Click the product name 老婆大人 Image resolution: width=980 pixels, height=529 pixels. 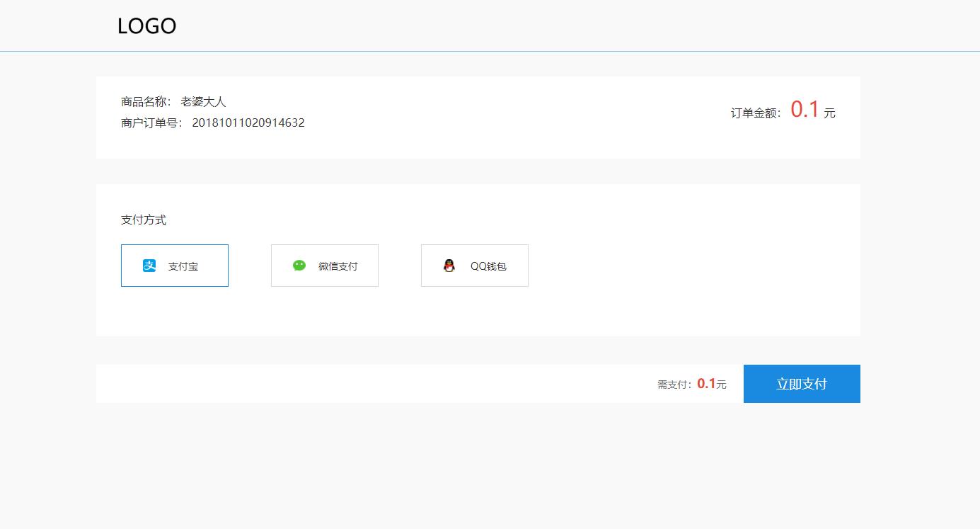pos(203,102)
